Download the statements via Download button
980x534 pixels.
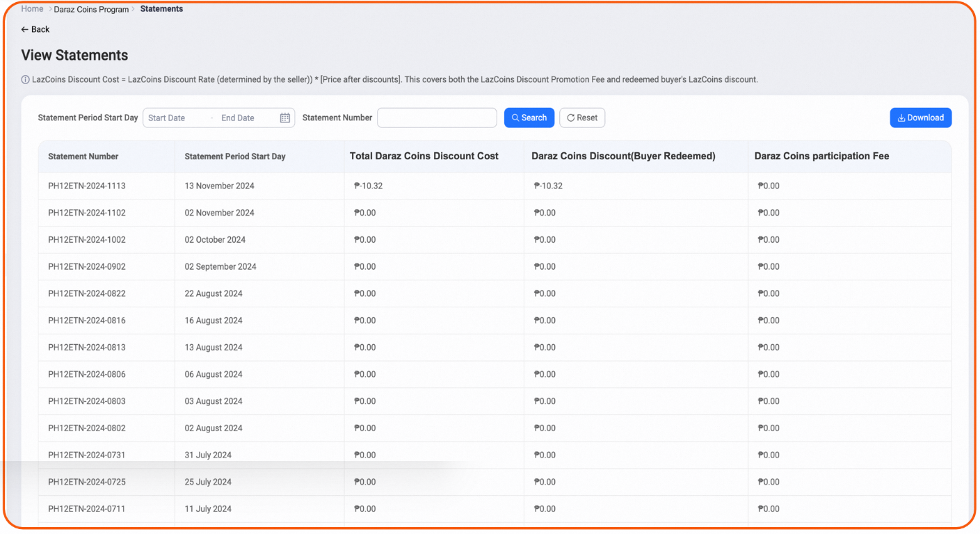[920, 118]
